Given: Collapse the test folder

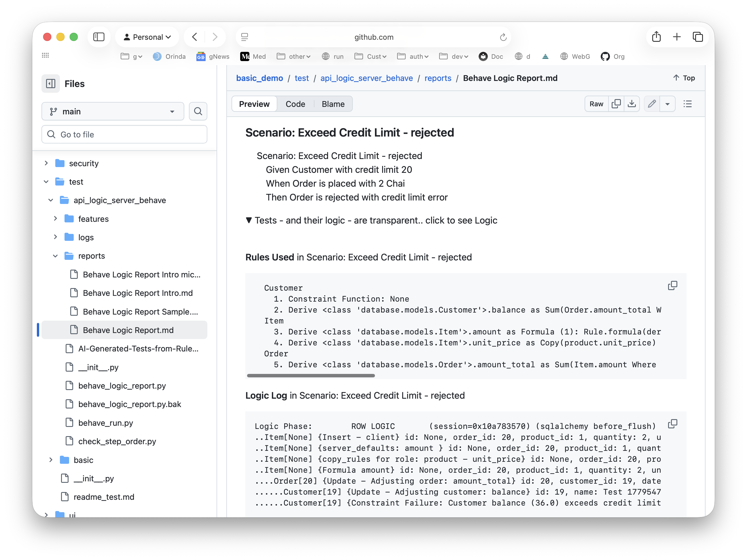Looking at the screenshot, I should [46, 182].
